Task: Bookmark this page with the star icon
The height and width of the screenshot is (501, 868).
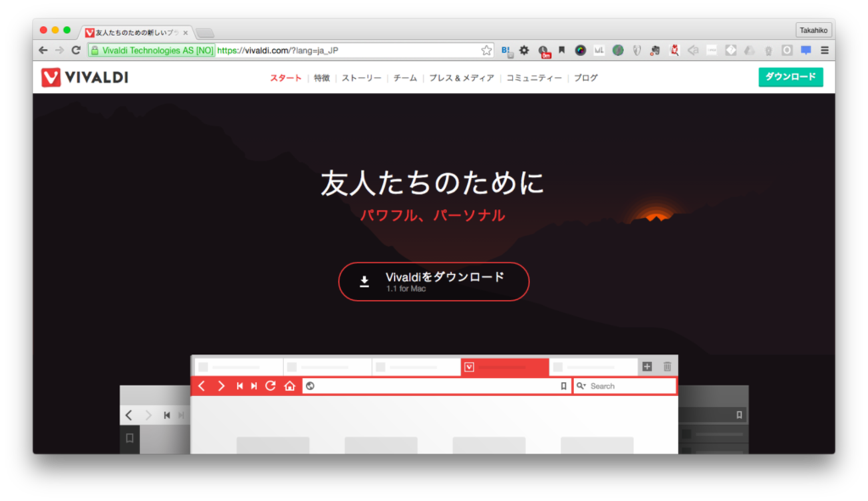Action: (486, 50)
